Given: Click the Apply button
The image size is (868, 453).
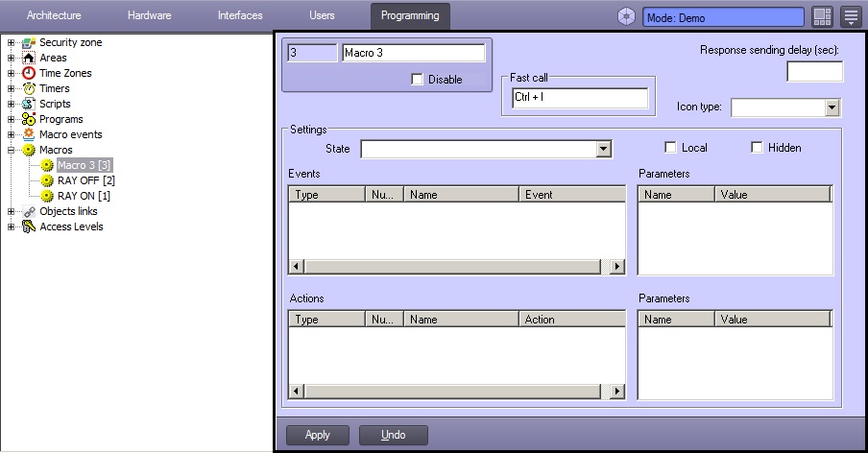Looking at the screenshot, I should click(318, 435).
